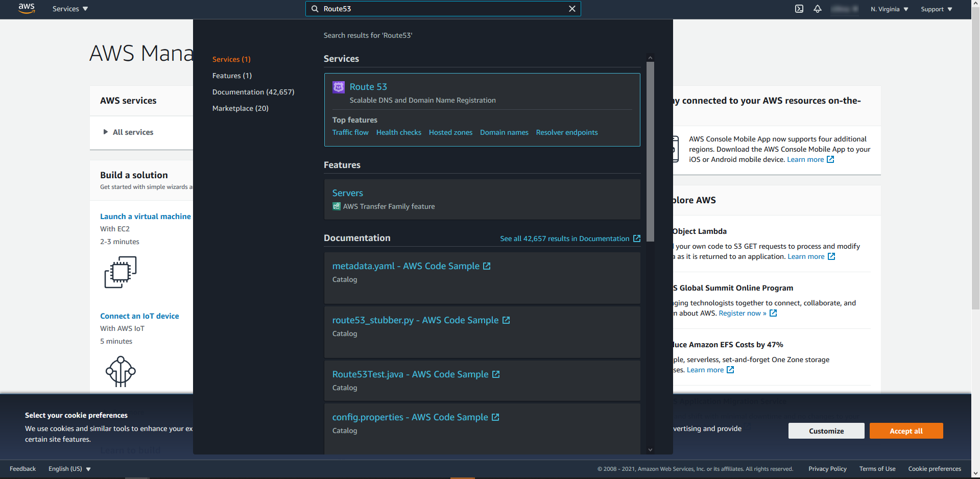Click external icon next to config.properties sample
Screen dimensions: 980x479
pos(495,417)
